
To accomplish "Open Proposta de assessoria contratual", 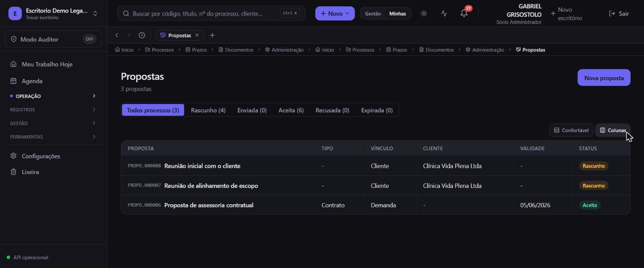I will 209,205.
